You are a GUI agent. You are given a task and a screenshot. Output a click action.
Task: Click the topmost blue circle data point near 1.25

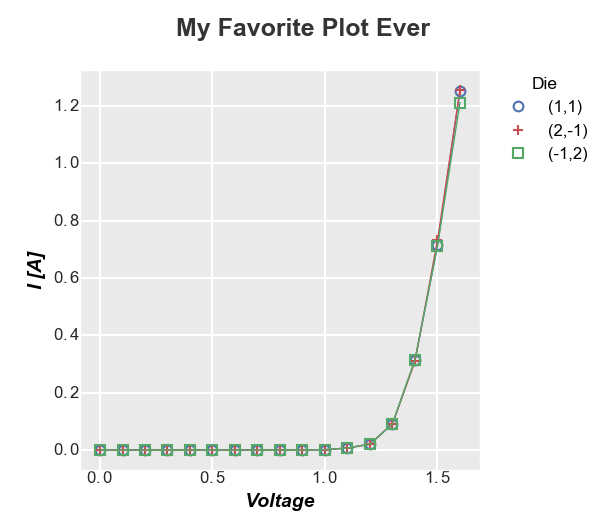(x=460, y=91)
